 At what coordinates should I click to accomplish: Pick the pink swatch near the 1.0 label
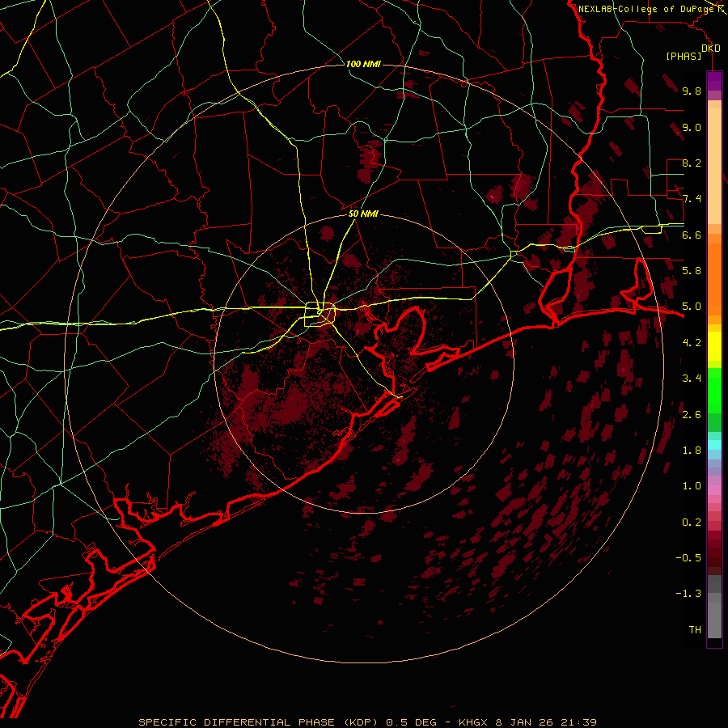(714, 490)
